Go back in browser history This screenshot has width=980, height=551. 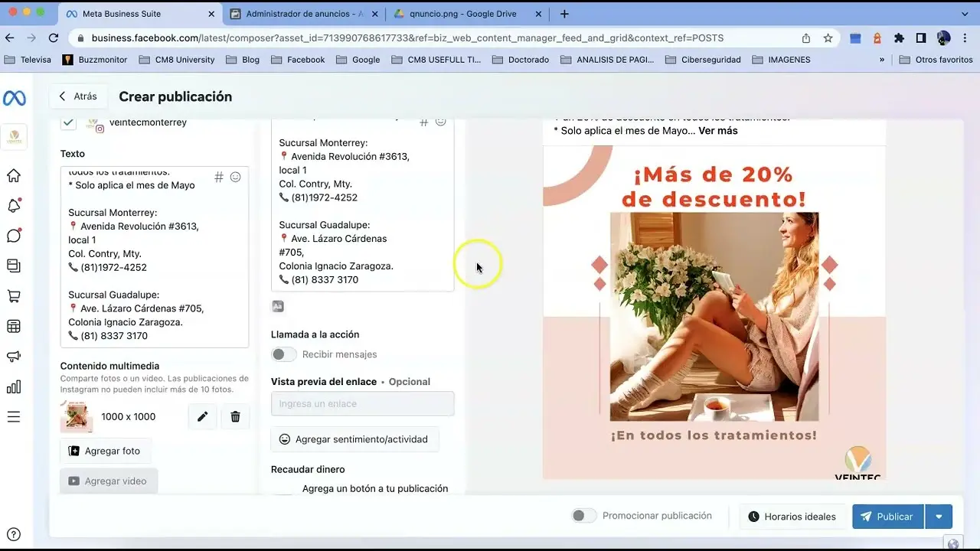pyautogui.click(x=10, y=37)
